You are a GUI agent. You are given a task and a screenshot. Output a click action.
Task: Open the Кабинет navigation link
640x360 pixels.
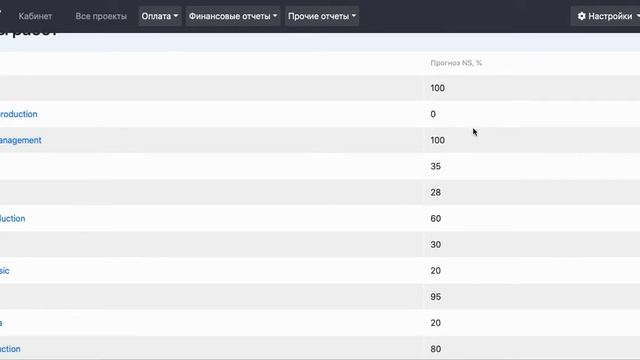(x=35, y=16)
